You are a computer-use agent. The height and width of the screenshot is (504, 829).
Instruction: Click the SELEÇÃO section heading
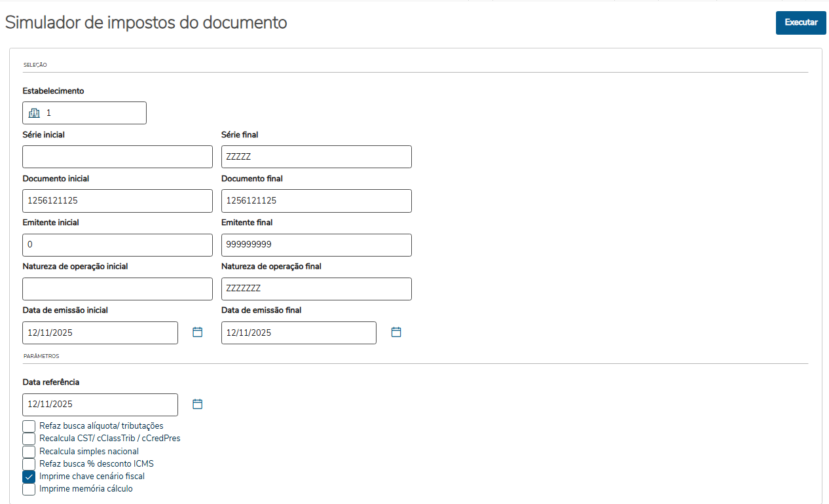click(35, 65)
